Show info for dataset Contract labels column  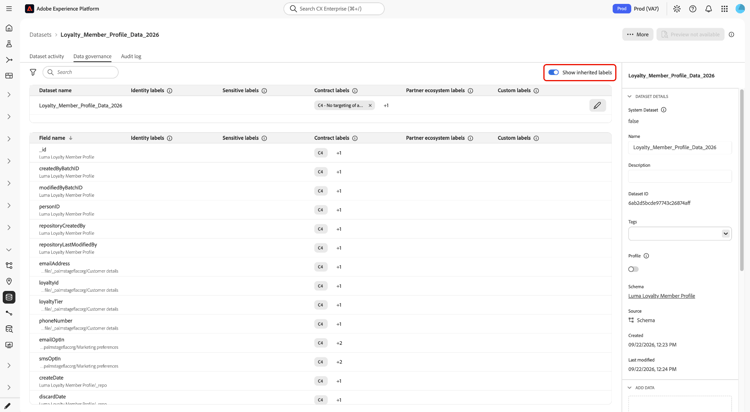[x=355, y=90]
